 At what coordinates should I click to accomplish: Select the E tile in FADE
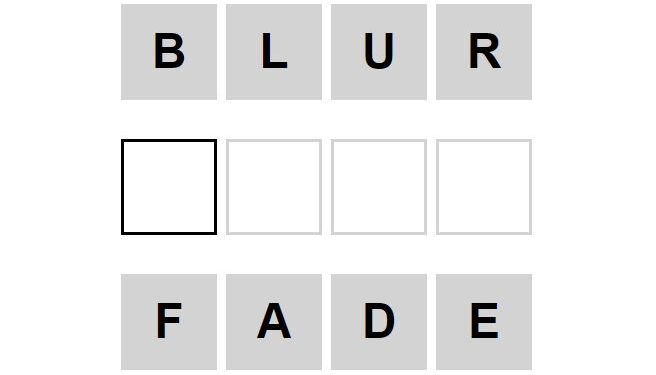click(484, 322)
